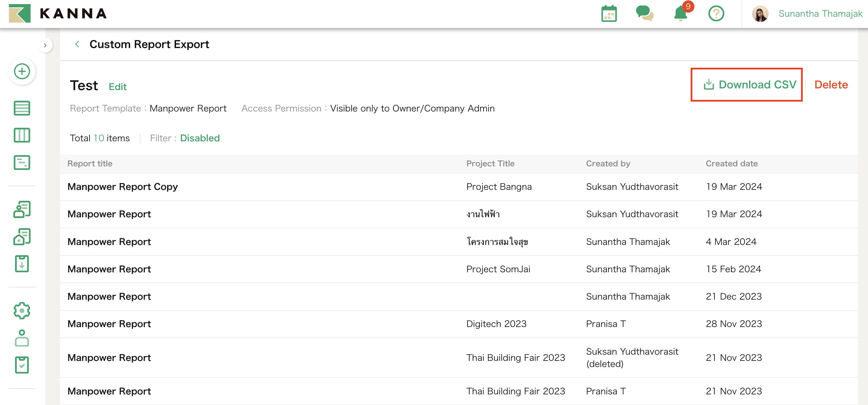Open the chat messages icon

pyautogui.click(x=645, y=14)
